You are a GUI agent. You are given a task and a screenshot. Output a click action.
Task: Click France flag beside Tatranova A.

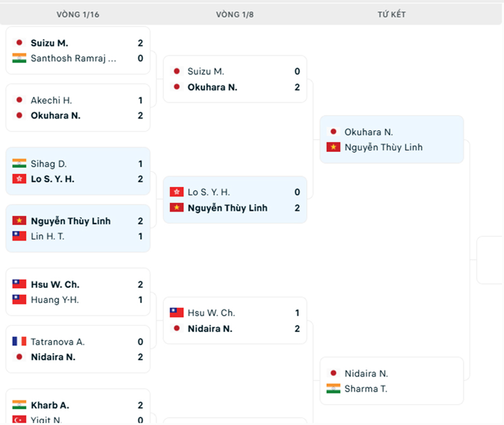coord(19,342)
